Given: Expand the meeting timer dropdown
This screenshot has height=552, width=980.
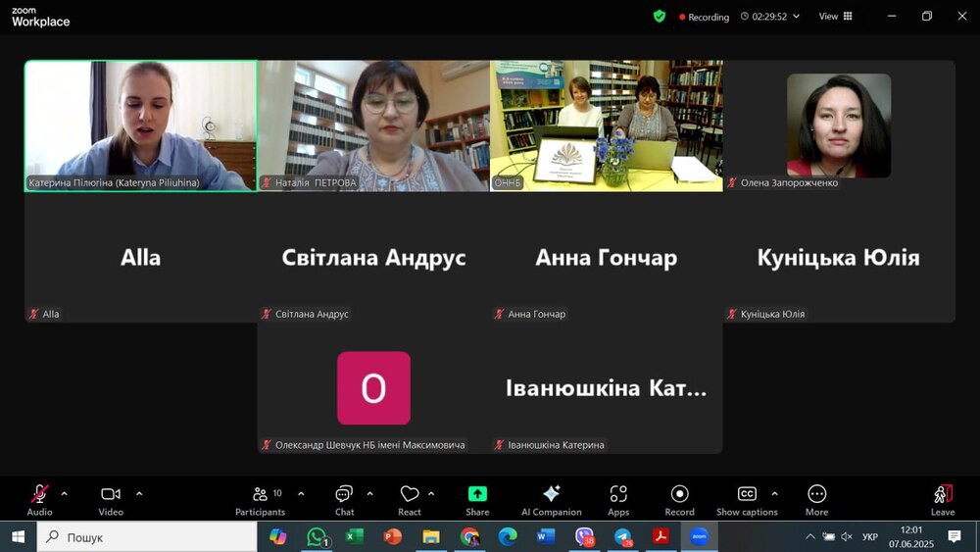Looking at the screenshot, I should [x=796, y=17].
